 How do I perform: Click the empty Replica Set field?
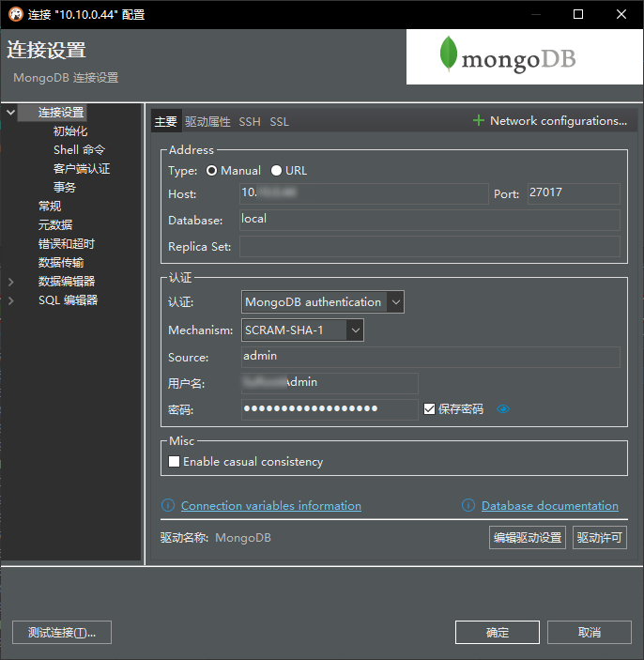click(x=430, y=246)
